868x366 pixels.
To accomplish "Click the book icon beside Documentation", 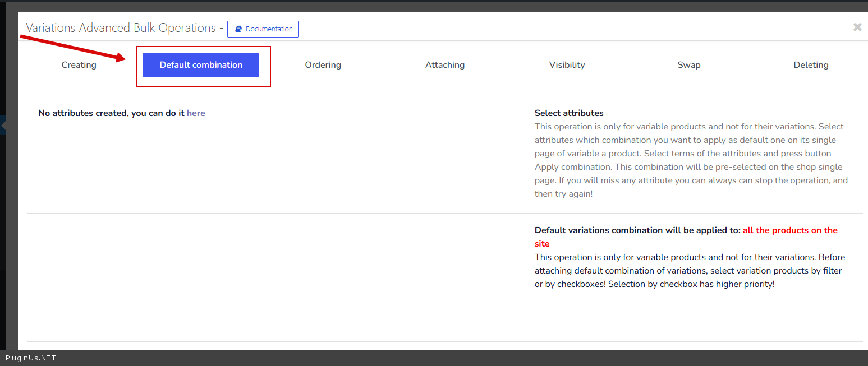I will coord(238,29).
